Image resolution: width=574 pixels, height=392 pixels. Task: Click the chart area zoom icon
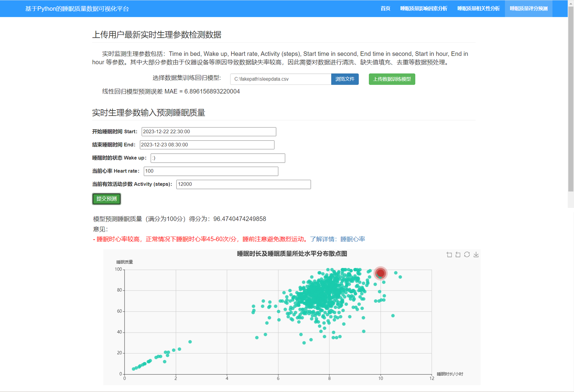(x=449, y=255)
